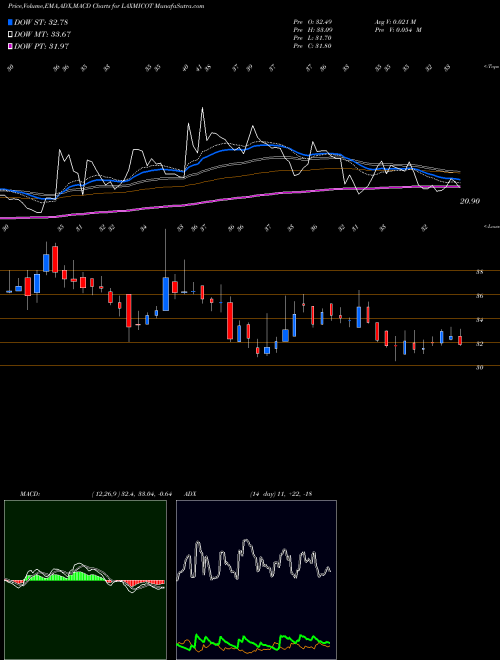Click the Pre H: 33.09 high value
This screenshot has width=500, height=660.
pos(313,30)
